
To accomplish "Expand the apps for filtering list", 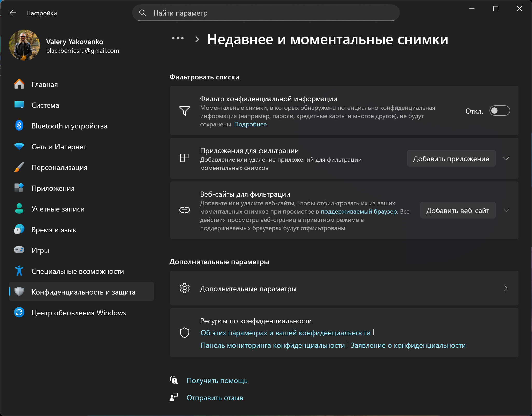I will click(506, 159).
